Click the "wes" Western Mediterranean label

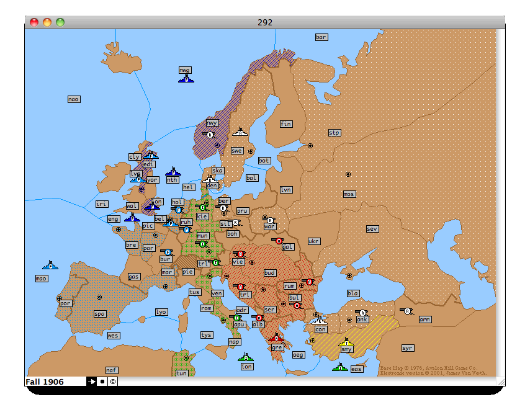click(113, 335)
